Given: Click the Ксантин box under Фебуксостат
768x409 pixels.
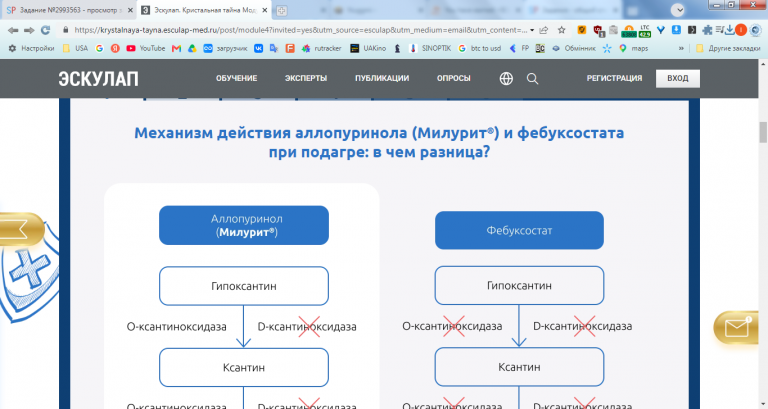Looking at the screenshot, I should pyautogui.click(x=519, y=367).
